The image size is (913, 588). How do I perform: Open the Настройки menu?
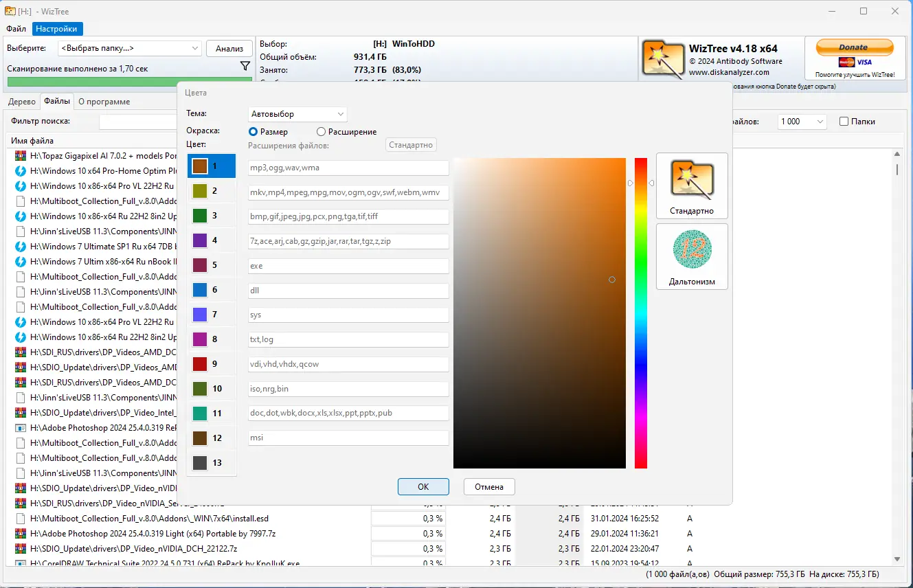tap(57, 29)
